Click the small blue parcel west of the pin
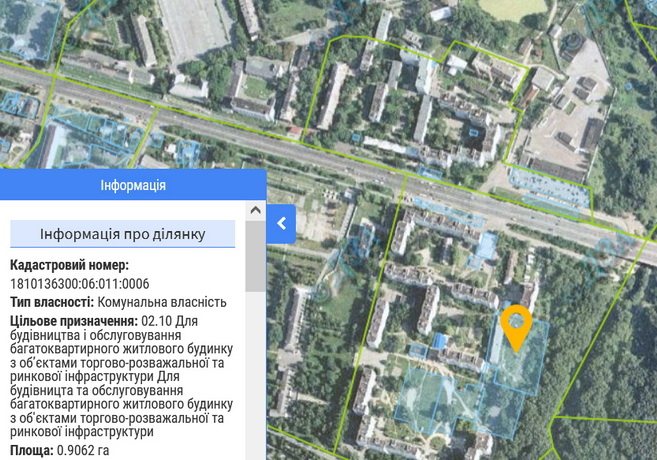This screenshot has width=657, height=460. point(441,343)
